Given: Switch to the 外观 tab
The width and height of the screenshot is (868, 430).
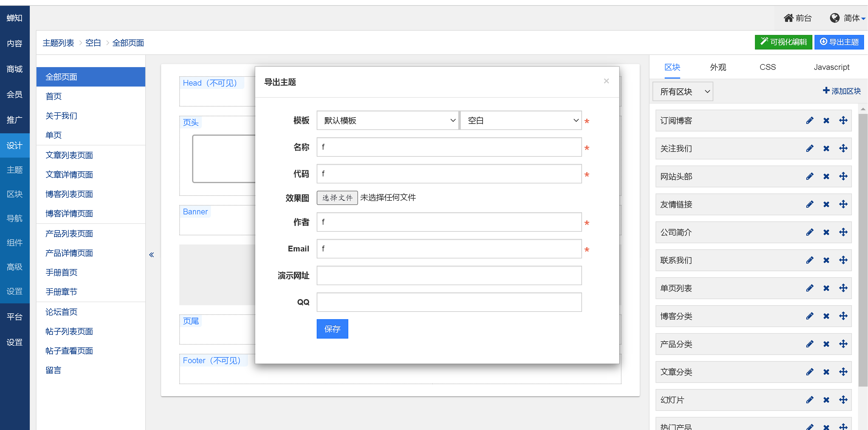Looking at the screenshot, I should coord(718,67).
